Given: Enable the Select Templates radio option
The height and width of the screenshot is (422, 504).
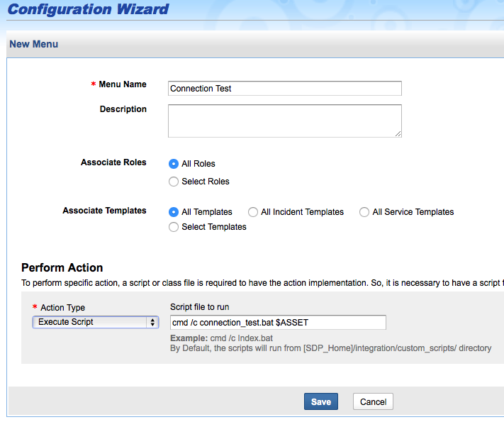Looking at the screenshot, I should click(x=174, y=227).
